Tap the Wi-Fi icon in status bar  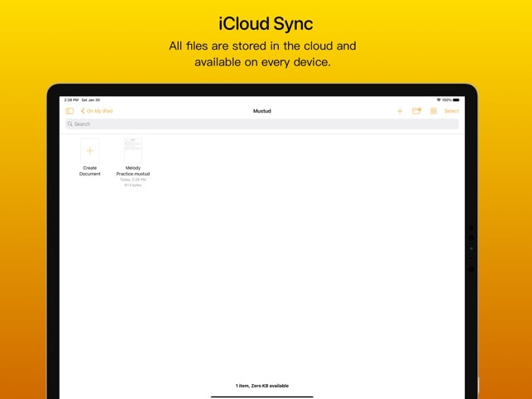[x=439, y=100]
